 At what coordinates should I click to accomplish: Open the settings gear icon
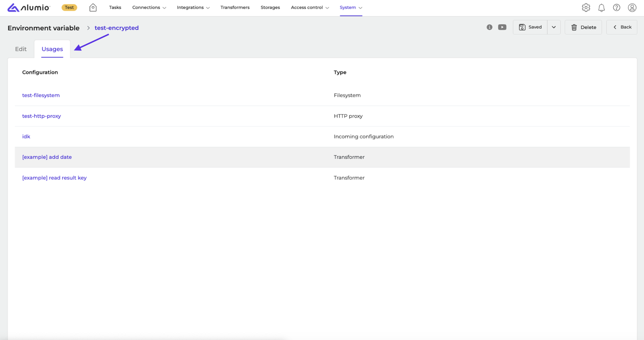[x=586, y=8]
